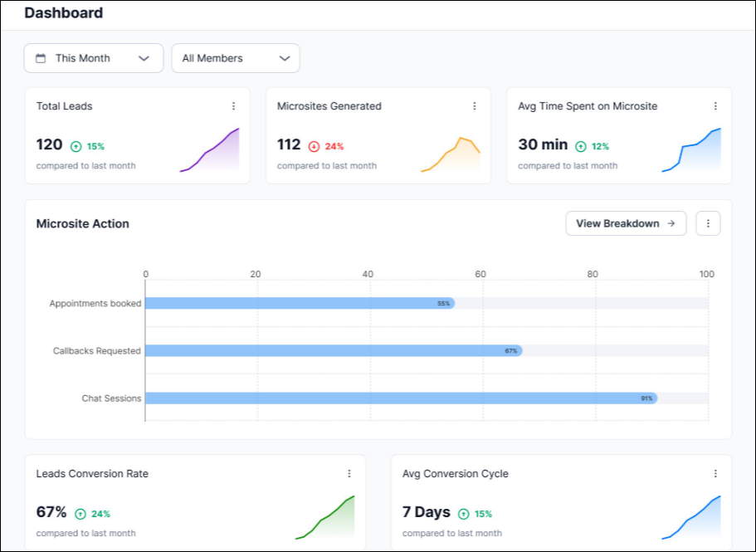Viewport: 756px width, 552px height.
Task: Click the calendar icon in This Month filter
Action: [x=41, y=58]
